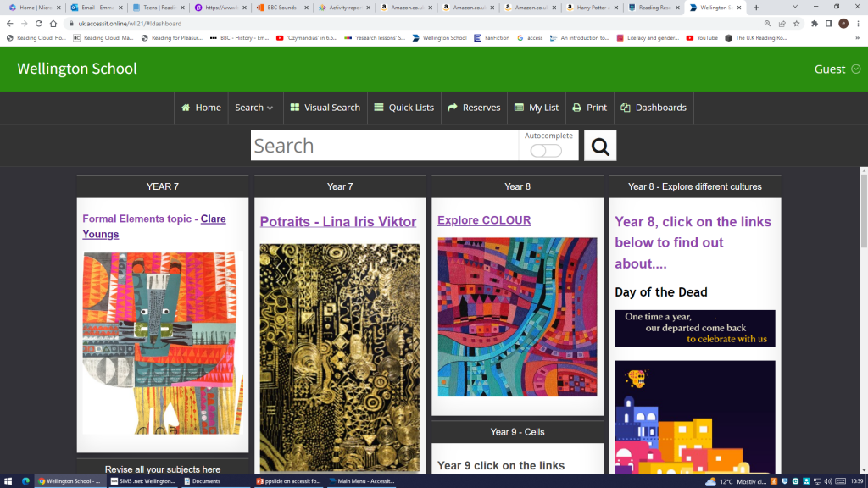Switch to the Harry Potter browser tab
The image size is (868, 488).
591,7
